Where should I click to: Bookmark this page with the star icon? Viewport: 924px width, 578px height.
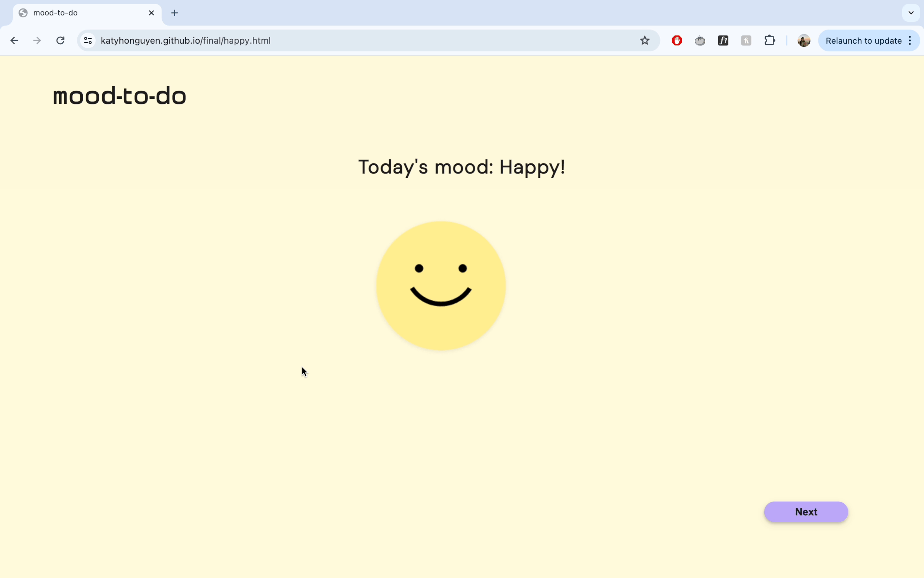tap(644, 41)
